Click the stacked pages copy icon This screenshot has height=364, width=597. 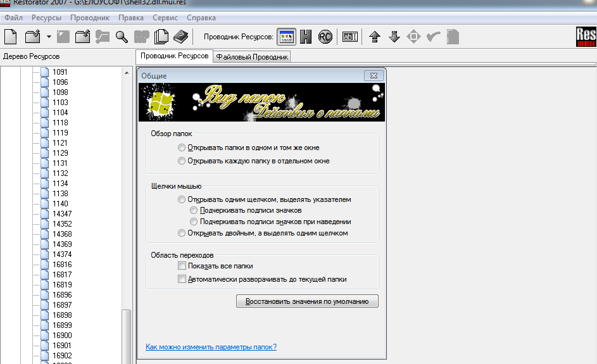pyautogui.click(x=161, y=37)
